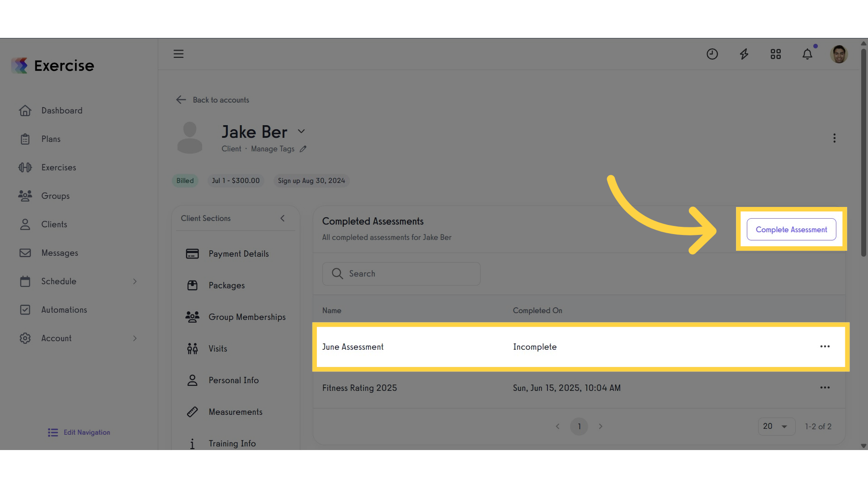Click the Account gear icon
Screen dimensions: 868x488
(25, 338)
